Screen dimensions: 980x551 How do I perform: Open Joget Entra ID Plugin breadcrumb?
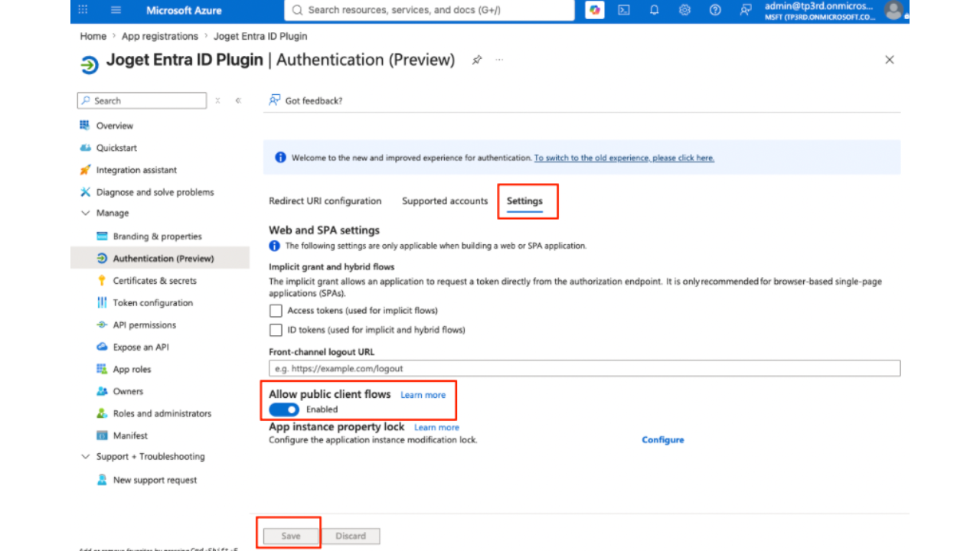pyautogui.click(x=260, y=36)
